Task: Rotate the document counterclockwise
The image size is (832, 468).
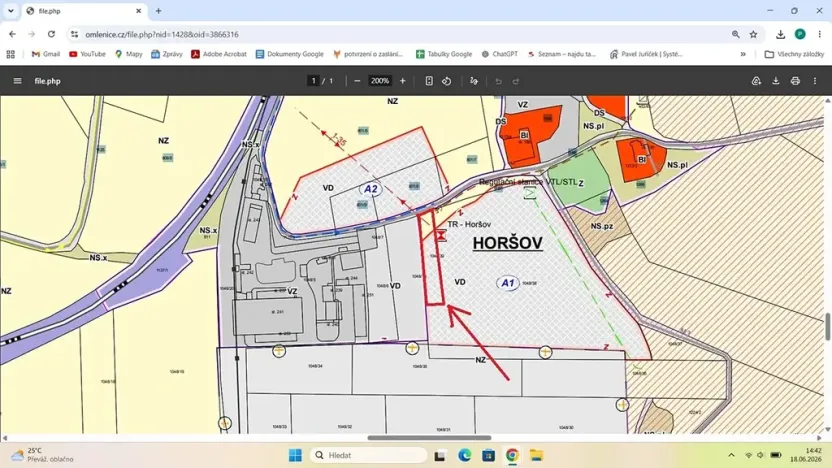Action: pos(447,81)
